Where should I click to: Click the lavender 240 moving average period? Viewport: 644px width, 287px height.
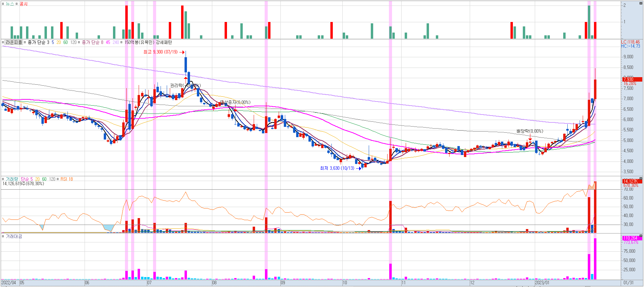coord(116,42)
